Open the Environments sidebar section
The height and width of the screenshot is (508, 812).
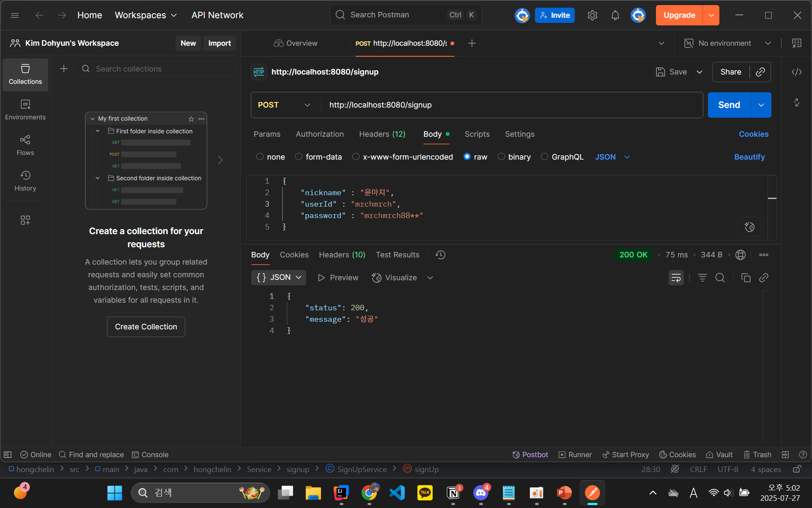(x=25, y=110)
